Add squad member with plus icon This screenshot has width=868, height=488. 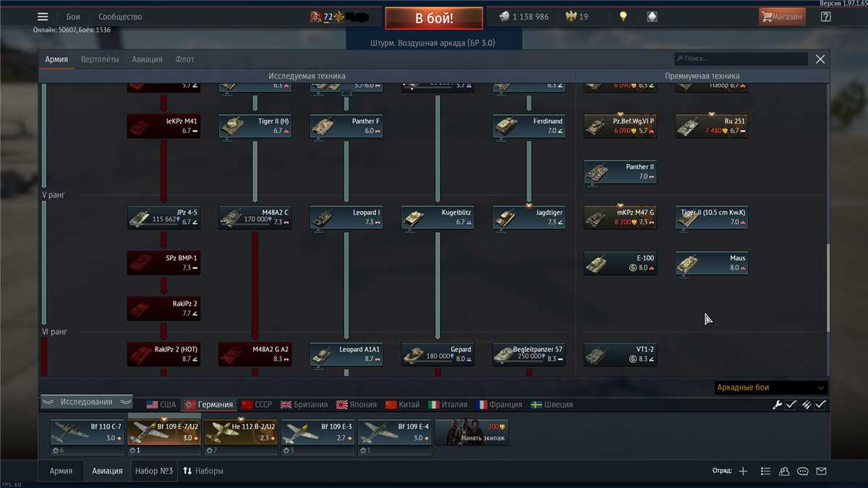(743, 471)
